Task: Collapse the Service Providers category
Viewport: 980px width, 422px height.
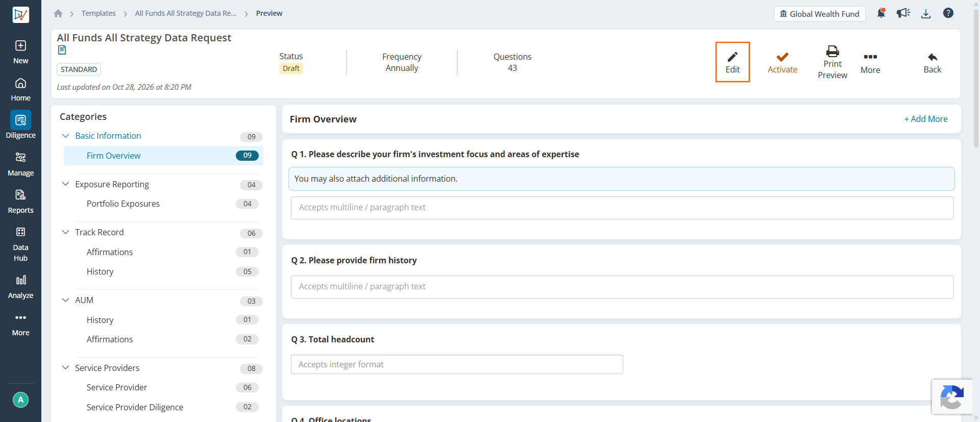Action: coord(65,368)
